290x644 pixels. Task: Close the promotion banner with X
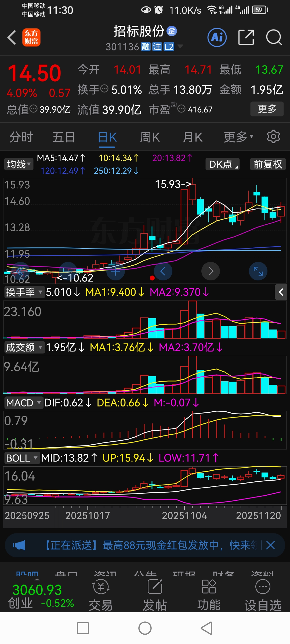click(270, 545)
